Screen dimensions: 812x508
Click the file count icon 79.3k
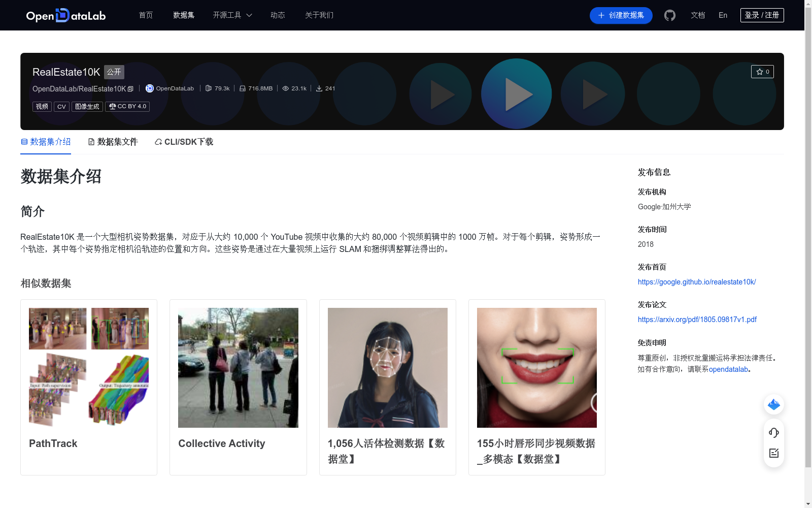pyautogui.click(x=209, y=88)
